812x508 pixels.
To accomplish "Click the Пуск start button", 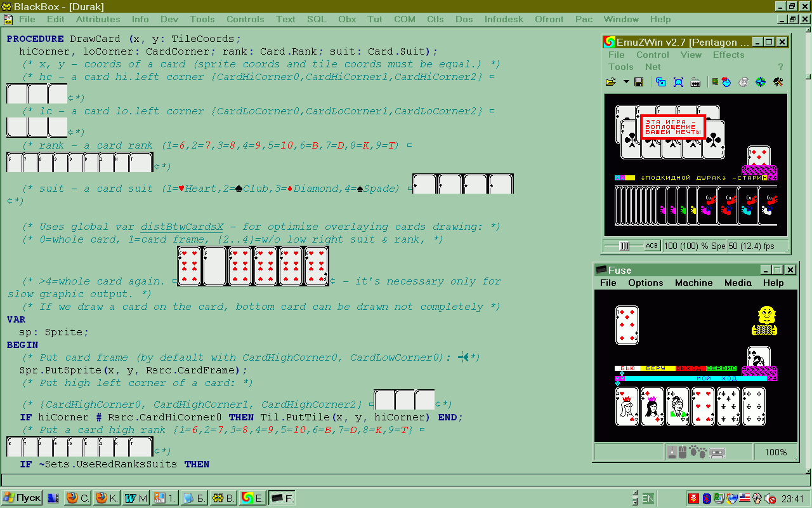I will [x=22, y=498].
